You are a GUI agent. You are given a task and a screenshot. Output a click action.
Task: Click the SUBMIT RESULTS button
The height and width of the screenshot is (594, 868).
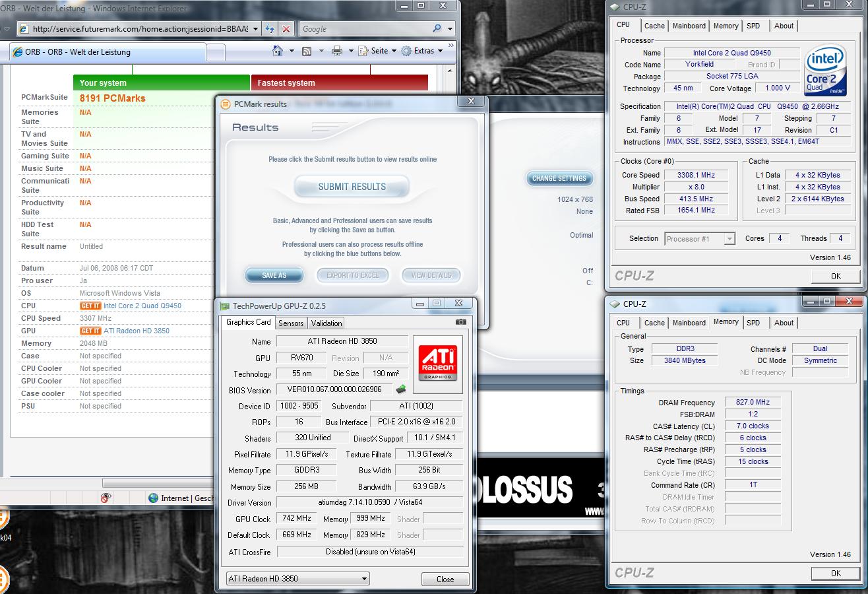tap(352, 187)
